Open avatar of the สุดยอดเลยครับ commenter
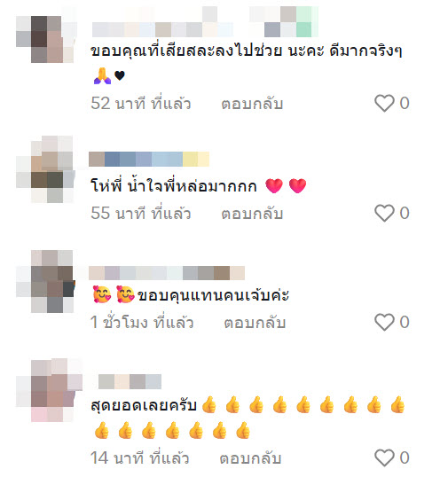448x477 pixels. pyautogui.click(x=49, y=390)
